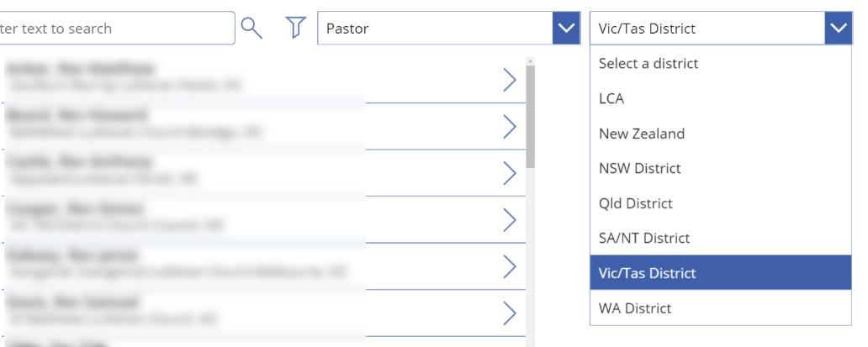Collapse the Vic/Tas District dropdown arrow

pyautogui.click(x=838, y=29)
